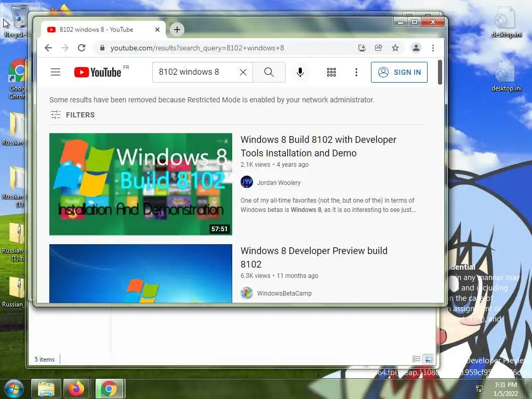The width and height of the screenshot is (532, 399).
Task: Click taskbar clock showing 7:31 PM
Action: [506, 389]
